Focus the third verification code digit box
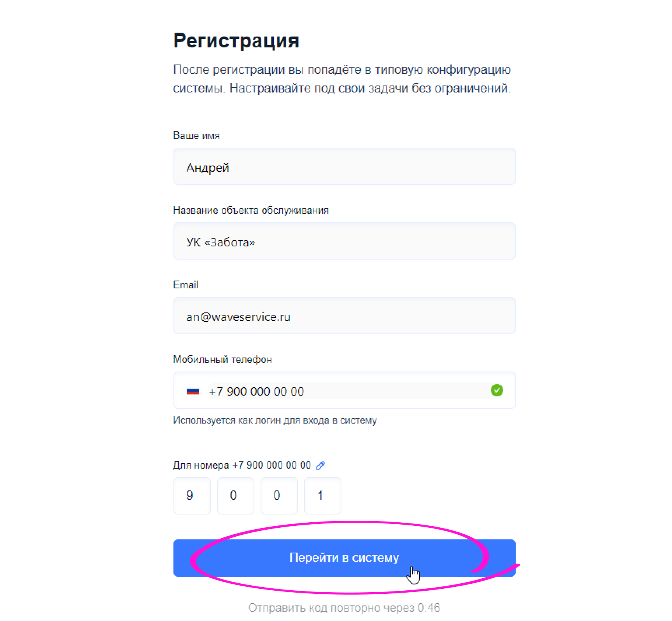This screenshot has height=621, width=672. [x=279, y=495]
